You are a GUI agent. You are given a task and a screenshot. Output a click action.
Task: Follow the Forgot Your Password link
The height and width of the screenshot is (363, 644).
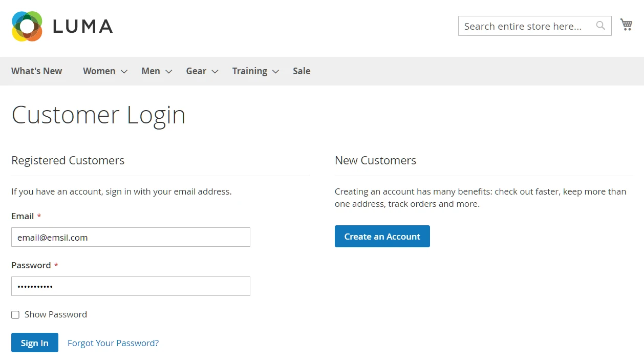click(113, 343)
